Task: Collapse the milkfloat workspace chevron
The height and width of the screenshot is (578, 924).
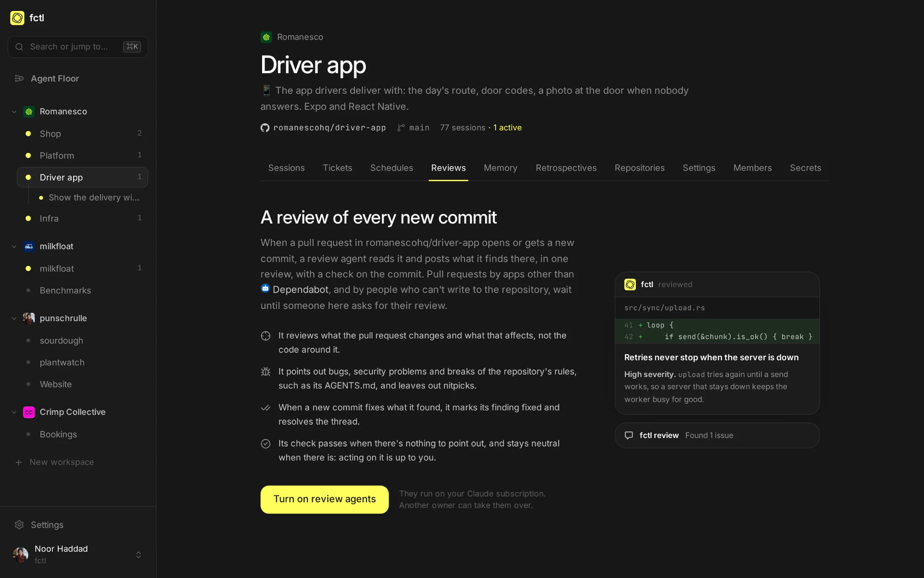Action: (14, 247)
